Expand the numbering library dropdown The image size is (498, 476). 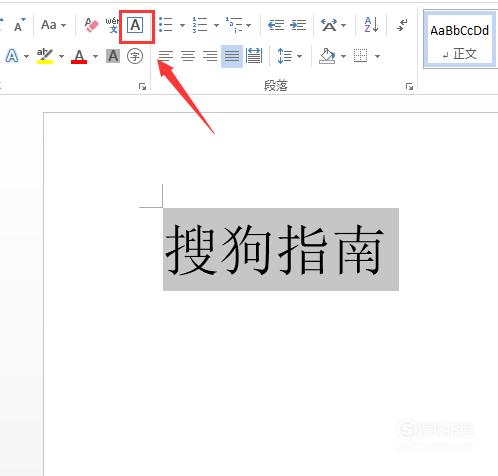pos(216,25)
